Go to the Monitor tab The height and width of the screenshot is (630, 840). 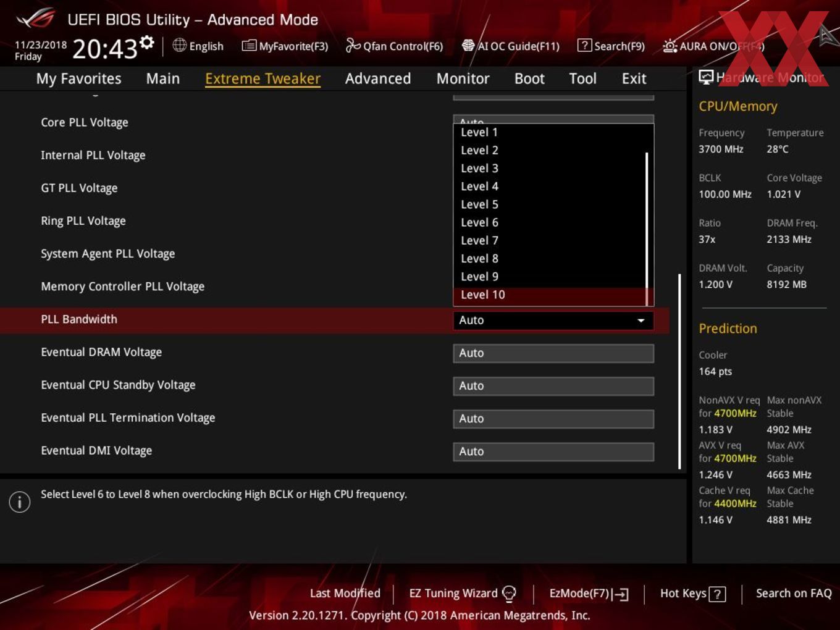click(463, 79)
